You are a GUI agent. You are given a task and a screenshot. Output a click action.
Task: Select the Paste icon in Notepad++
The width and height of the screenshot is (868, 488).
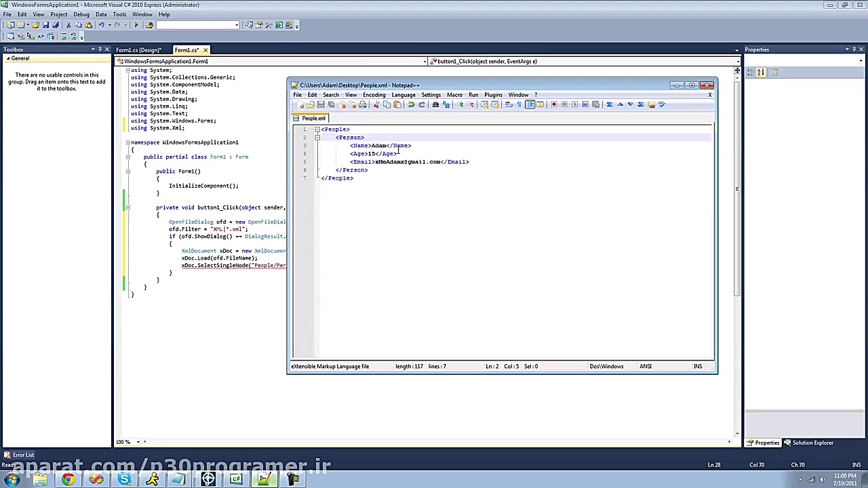click(x=397, y=104)
